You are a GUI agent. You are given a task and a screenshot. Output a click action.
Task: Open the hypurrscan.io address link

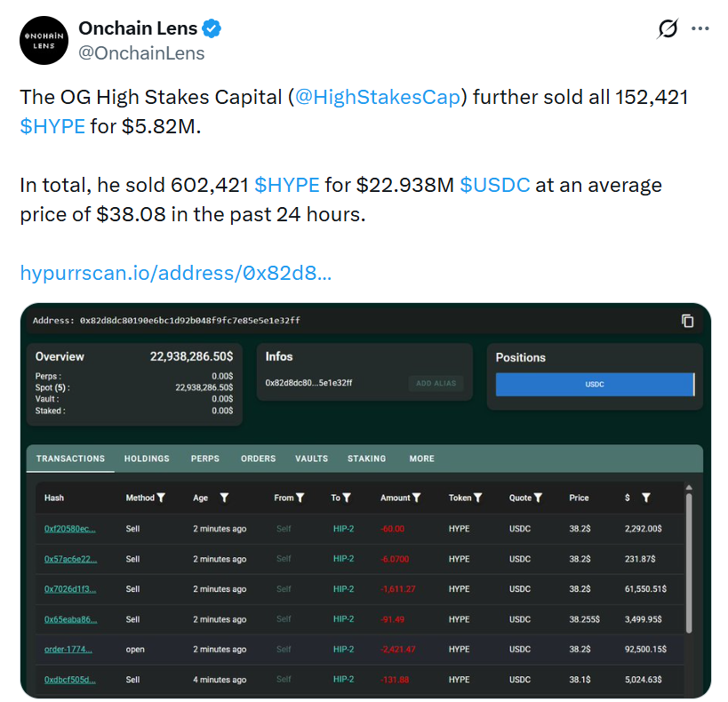point(176,273)
